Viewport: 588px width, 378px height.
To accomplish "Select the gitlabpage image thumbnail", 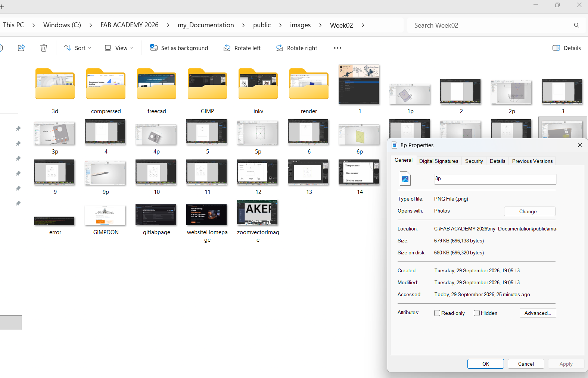I will [x=156, y=215].
